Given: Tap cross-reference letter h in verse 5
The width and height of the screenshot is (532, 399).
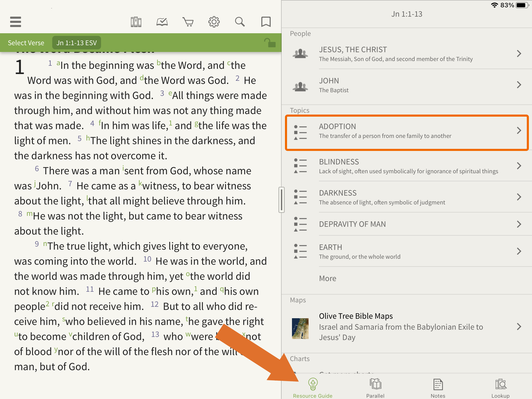Looking at the screenshot, I should 88,138.
